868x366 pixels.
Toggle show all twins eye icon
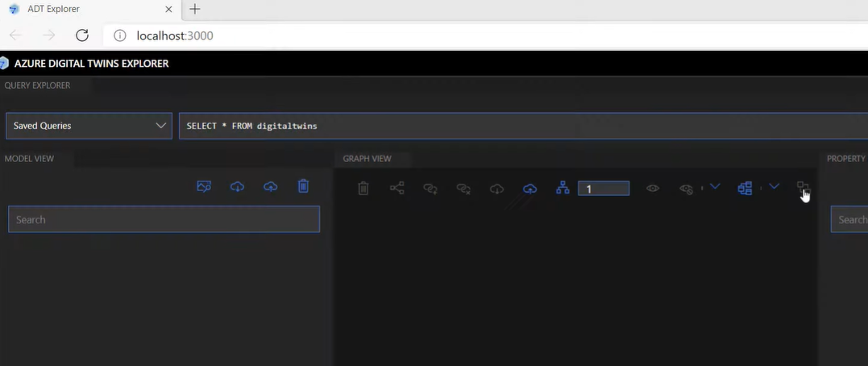coord(653,189)
